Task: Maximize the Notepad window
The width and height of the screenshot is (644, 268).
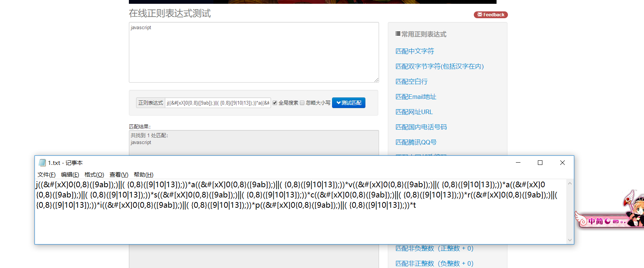Action: click(x=540, y=163)
